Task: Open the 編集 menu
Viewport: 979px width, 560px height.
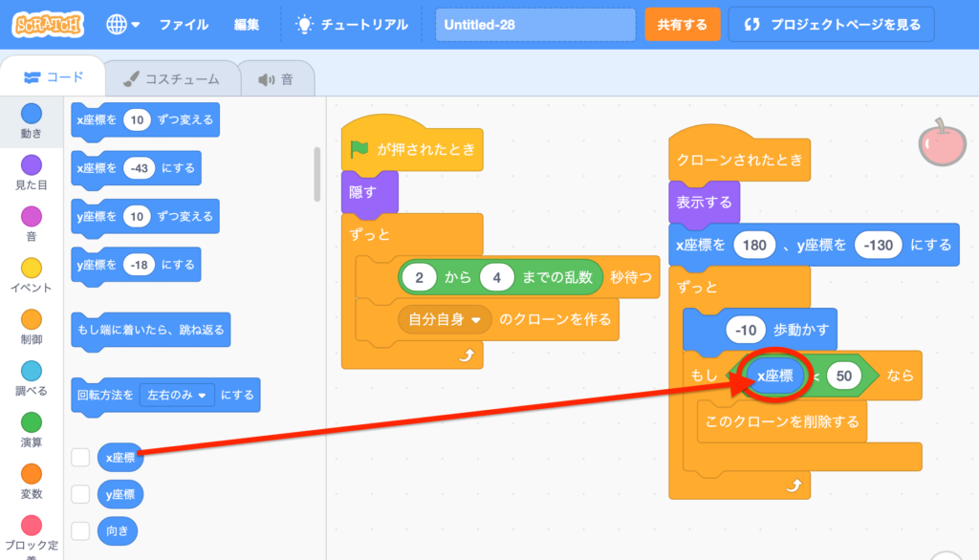Action: coord(246,25)
